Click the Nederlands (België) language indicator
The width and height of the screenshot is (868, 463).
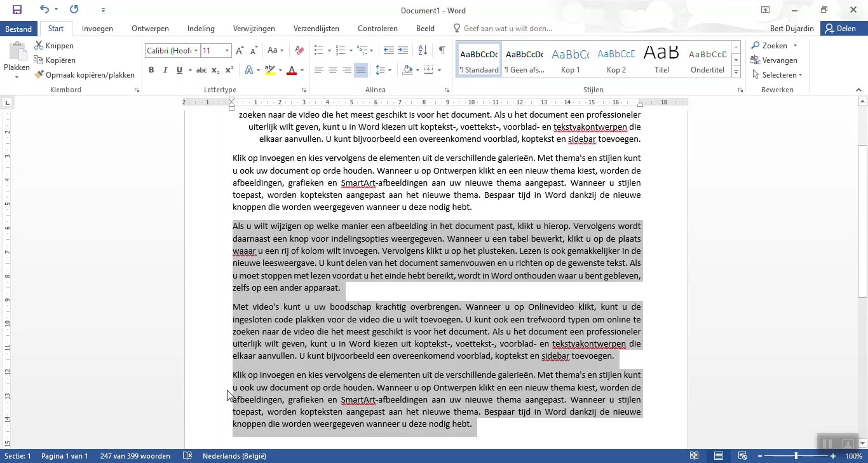234,456
